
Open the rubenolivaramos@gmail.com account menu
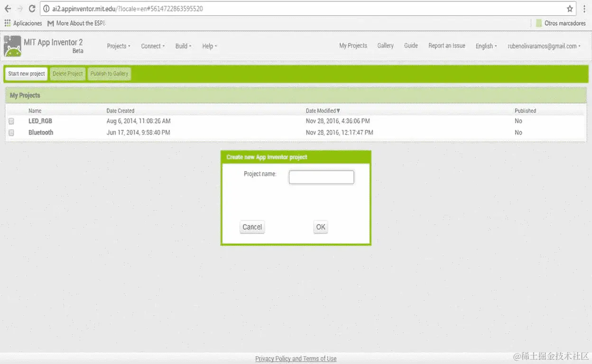click(x=544, y=46)
